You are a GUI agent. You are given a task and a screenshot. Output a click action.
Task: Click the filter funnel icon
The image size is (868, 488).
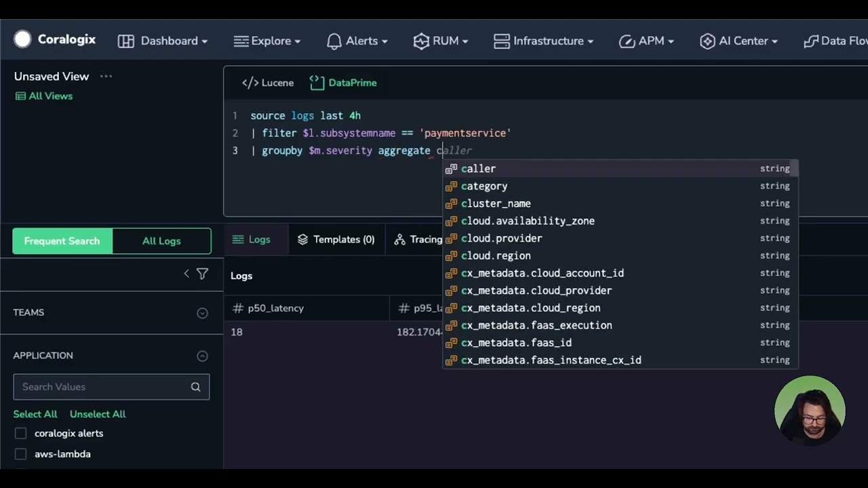[x=202, y=273]
